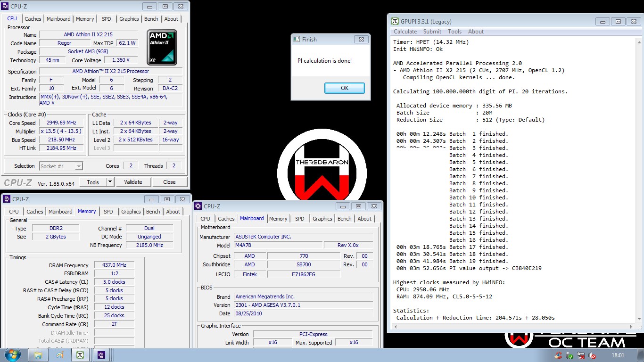644x362 pixels.
Task: Click the volume icon in the system tray
Action: (x=592, y=355)
